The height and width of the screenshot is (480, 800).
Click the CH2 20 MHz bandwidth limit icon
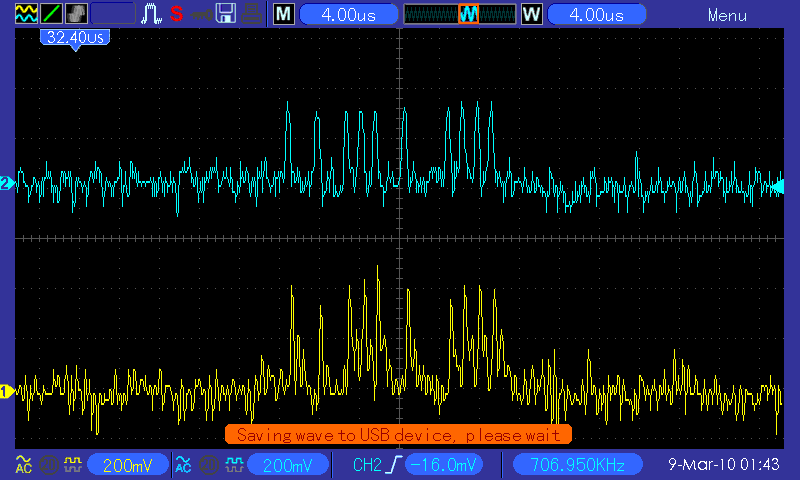pos(208,465)
